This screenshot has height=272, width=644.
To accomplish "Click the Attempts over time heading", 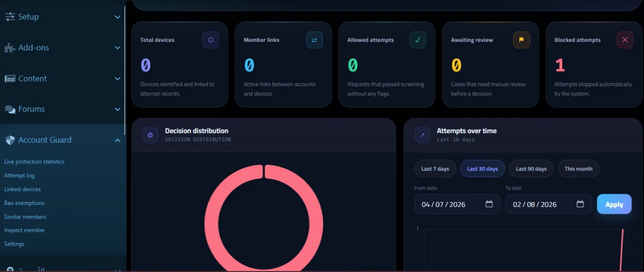I will pyautogui.click(x=467, y=130).
